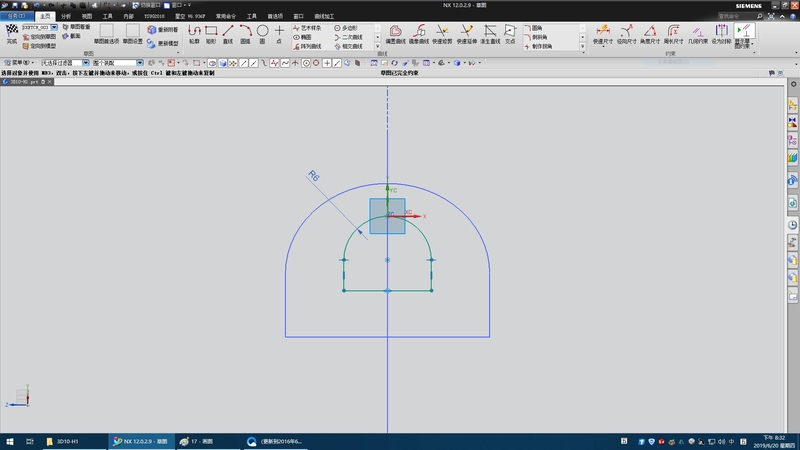This screenshot has height=450, width=800.
Task: Open the sketch name dropdown
Action: (54, 27)
